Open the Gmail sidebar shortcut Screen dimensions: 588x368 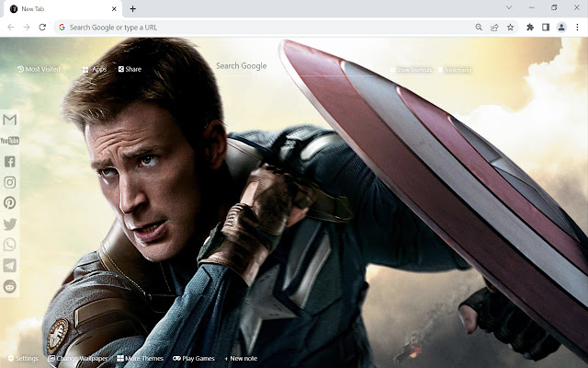click(x=10, y=120)
